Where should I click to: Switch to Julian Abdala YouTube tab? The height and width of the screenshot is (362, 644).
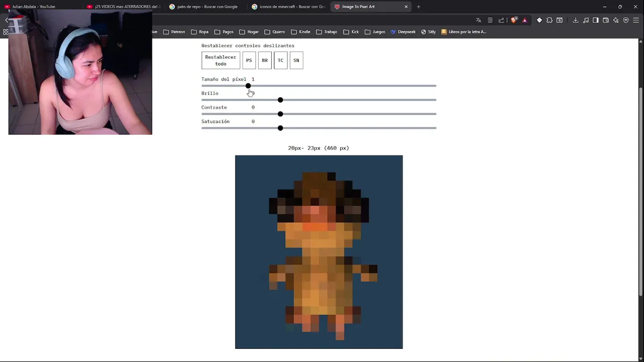[x=40, y=7]
